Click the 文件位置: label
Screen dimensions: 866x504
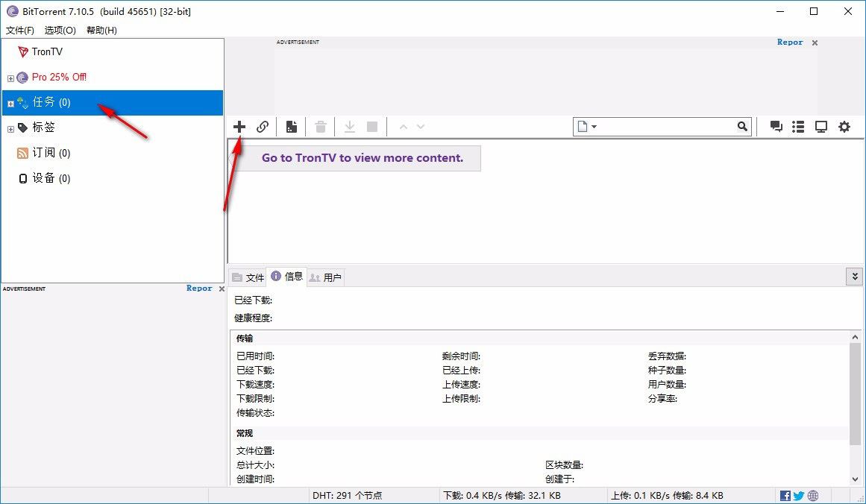click(x=255, y=451)
